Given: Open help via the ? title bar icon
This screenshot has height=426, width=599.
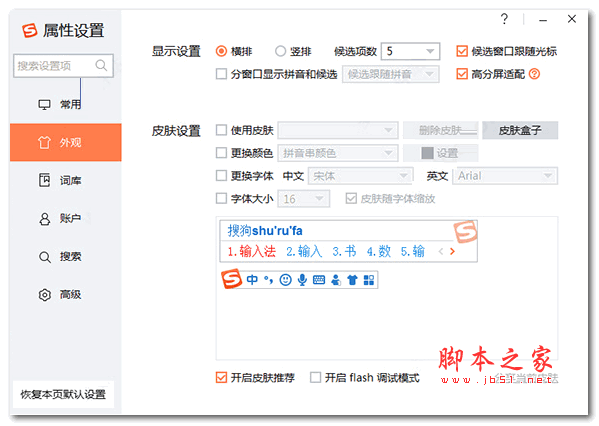Looking at the screenshot, I should click(504, 19).
